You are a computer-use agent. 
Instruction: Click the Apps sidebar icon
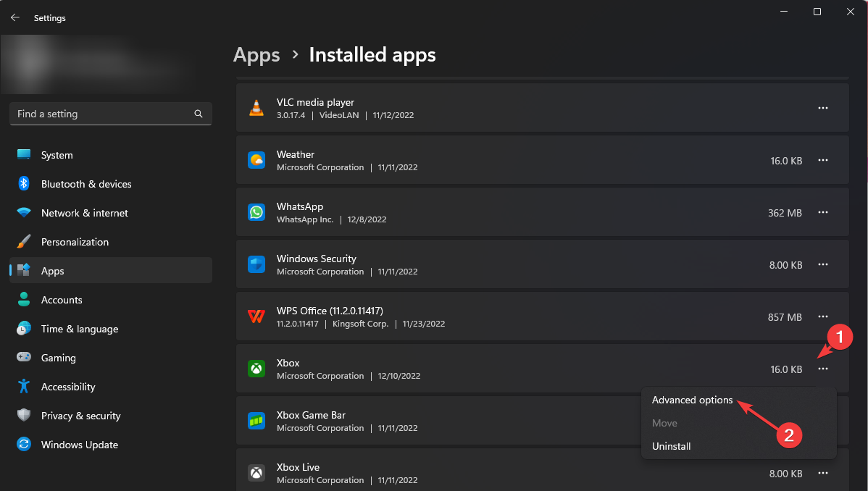tap(24, 270)
